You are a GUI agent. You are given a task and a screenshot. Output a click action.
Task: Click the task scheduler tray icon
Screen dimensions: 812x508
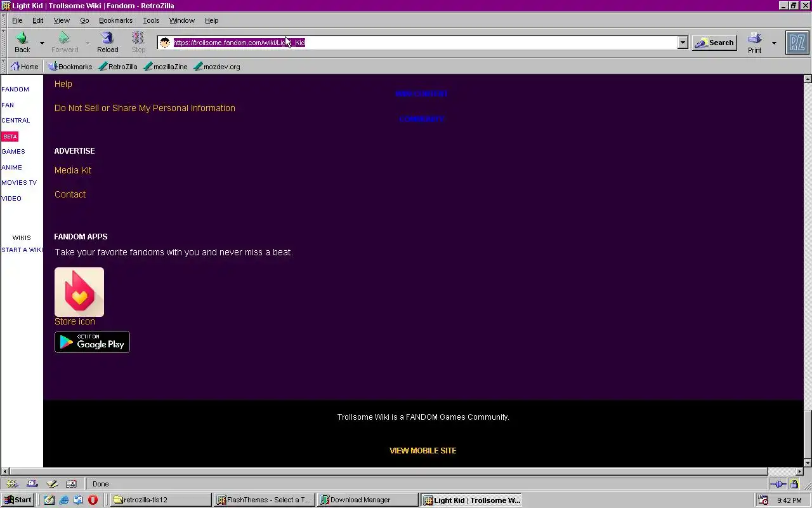pyautogui.click(x=763, y=500)
